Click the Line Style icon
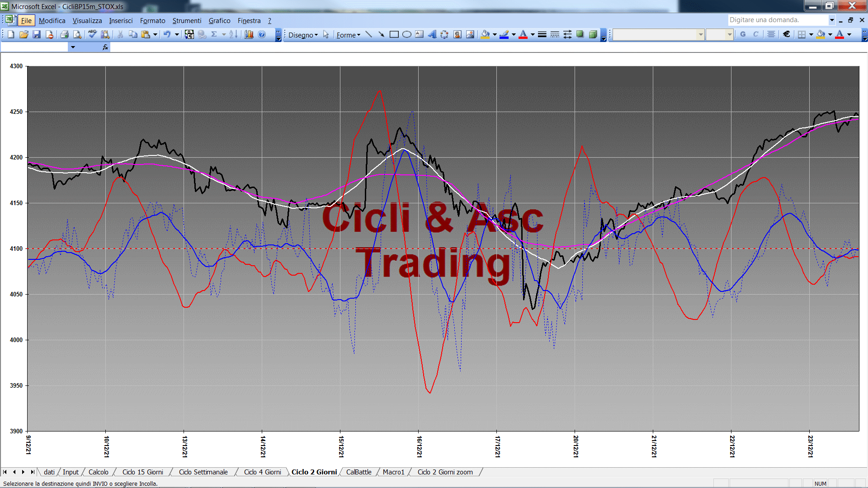The width and height of the screenshot is (868, 488). (542, 34)
